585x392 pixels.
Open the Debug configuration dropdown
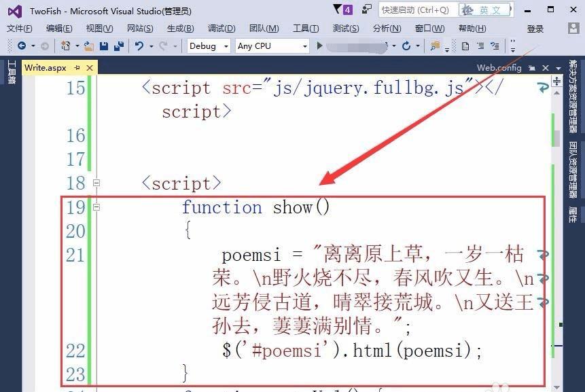(x=209, y=46)
